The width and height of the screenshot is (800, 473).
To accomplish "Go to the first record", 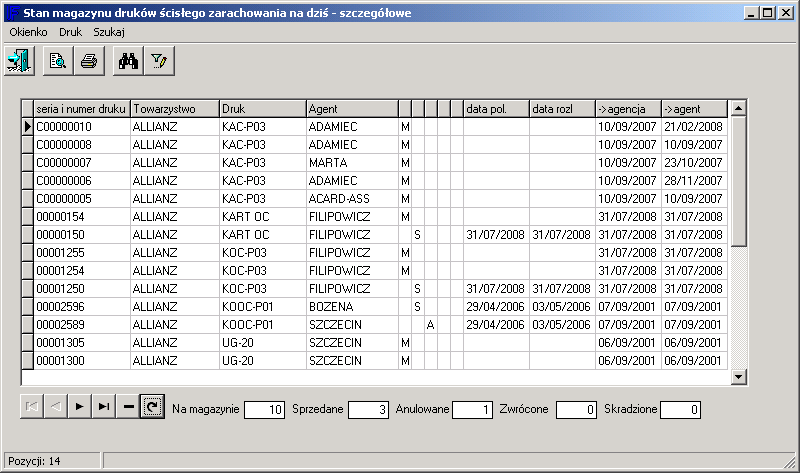I will pyautogui.click(x=32, y=407).
